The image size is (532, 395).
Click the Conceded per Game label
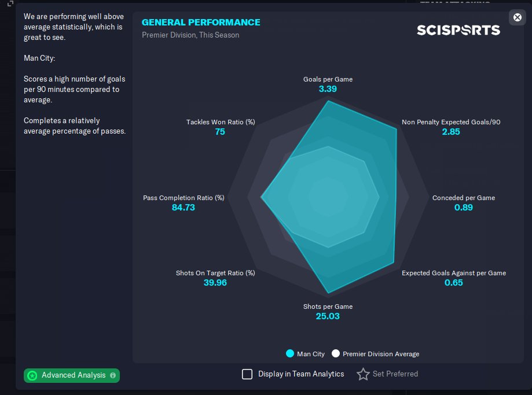coord(464,198)
